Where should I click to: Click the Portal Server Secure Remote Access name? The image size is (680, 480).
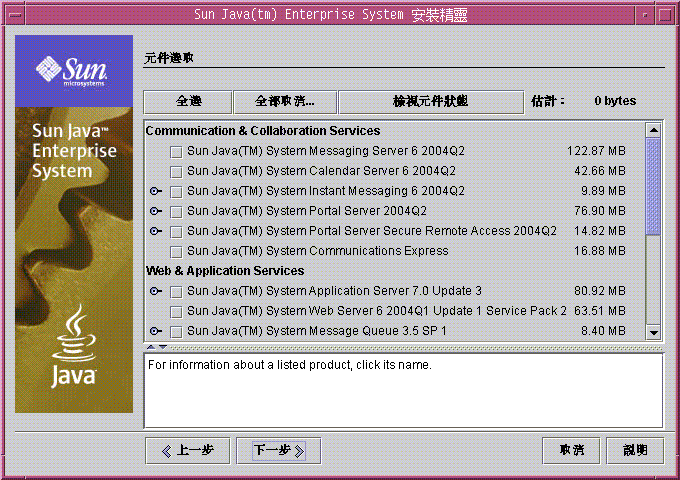click(x=372, y=231)
